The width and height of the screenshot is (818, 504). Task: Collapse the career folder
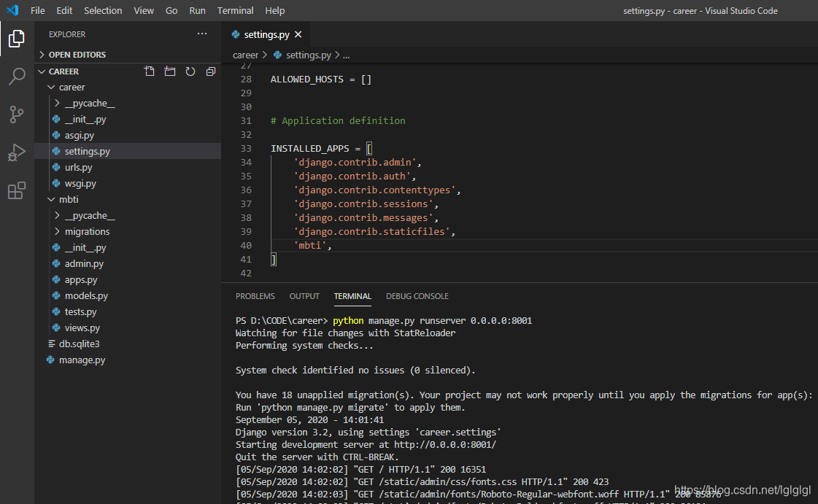point(51,87)
